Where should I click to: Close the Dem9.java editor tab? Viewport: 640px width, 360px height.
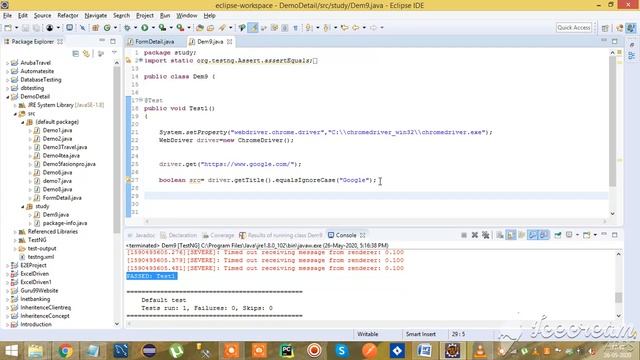click(229, 42)
